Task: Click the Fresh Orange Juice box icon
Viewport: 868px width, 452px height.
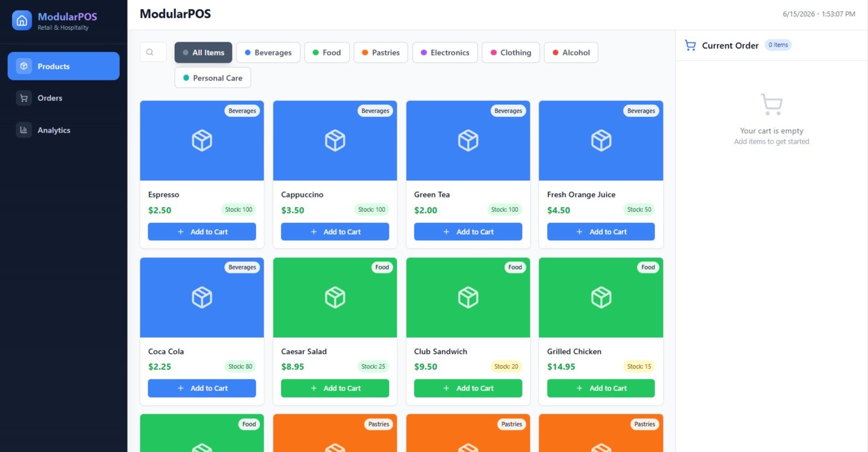Action: (x=601, y=141)
